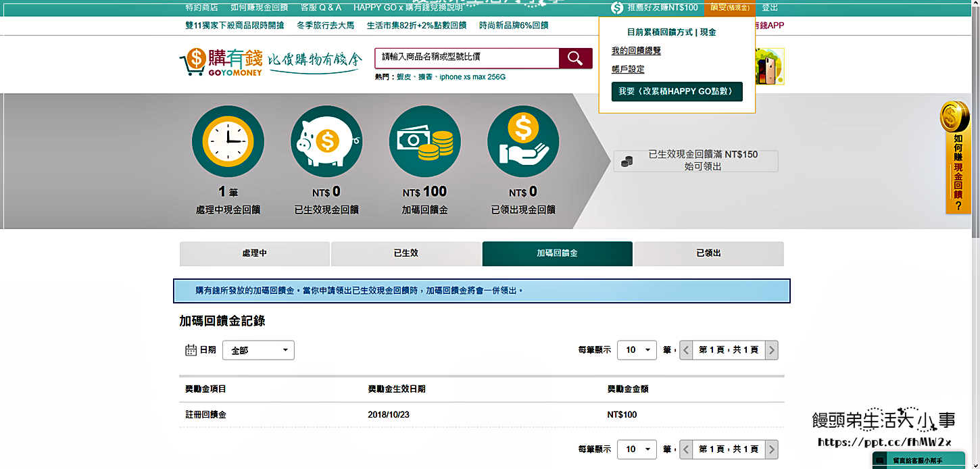Click the product search input field

(466, 58)
